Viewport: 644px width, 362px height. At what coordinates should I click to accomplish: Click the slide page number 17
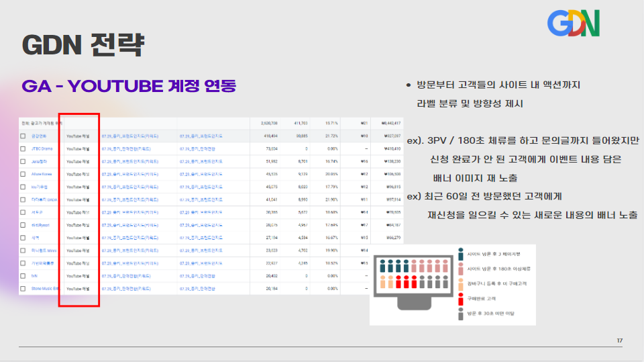[620, 341]
